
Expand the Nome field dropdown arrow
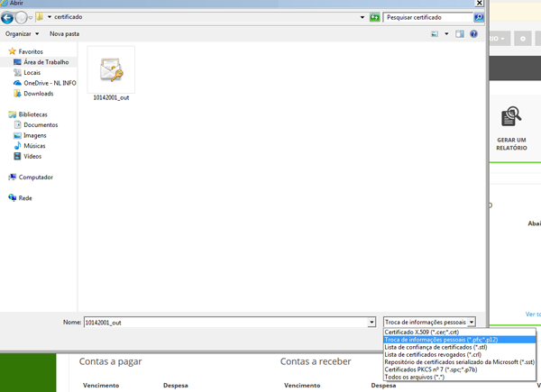tap(371, 323)
